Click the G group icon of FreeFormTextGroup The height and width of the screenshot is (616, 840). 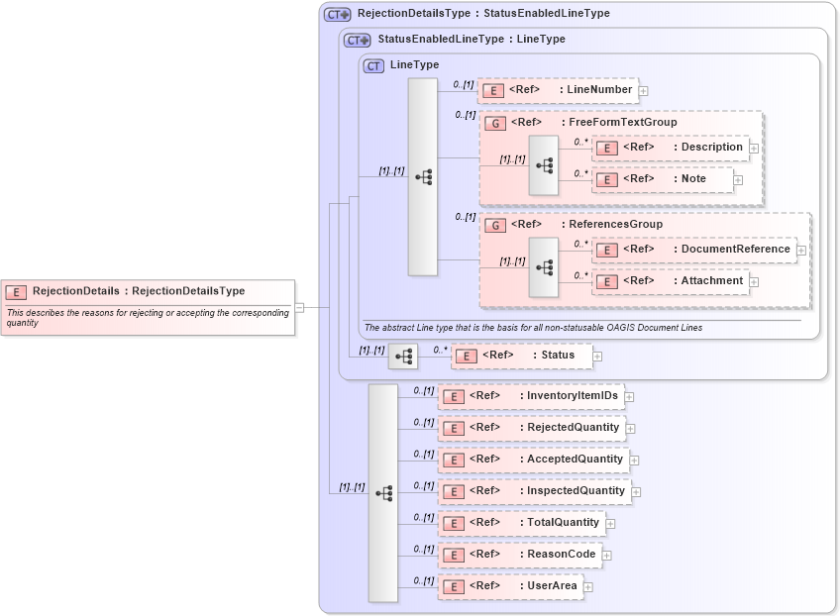493,122
